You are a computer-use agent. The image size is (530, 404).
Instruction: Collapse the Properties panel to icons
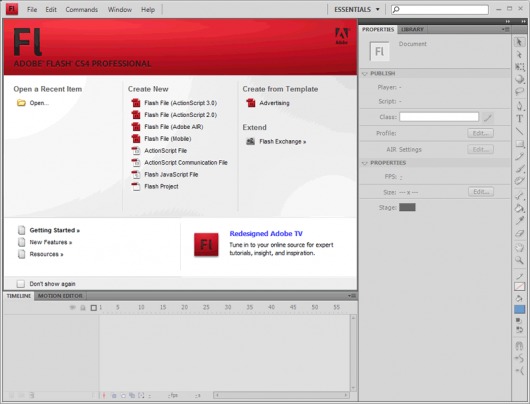click(x=507, y=21)
